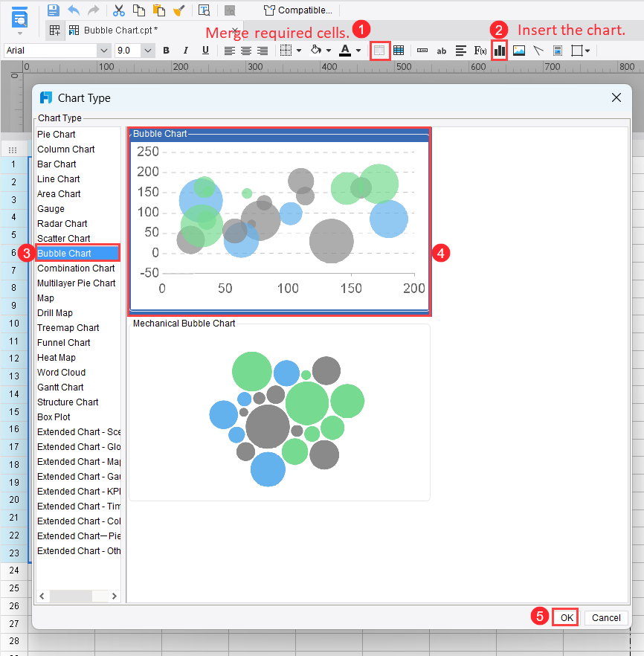Click the chart list scroll-right arrow
Screen dimensions: 644x656
[x=115, y=596]
